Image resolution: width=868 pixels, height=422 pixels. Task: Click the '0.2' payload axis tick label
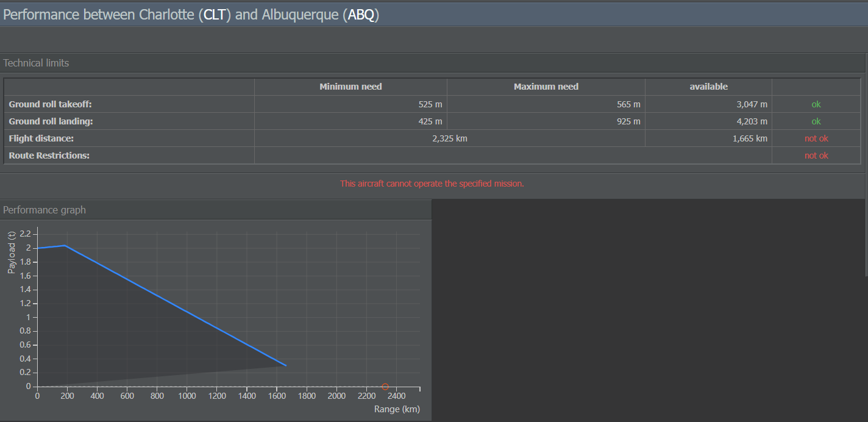coord(25,373)
